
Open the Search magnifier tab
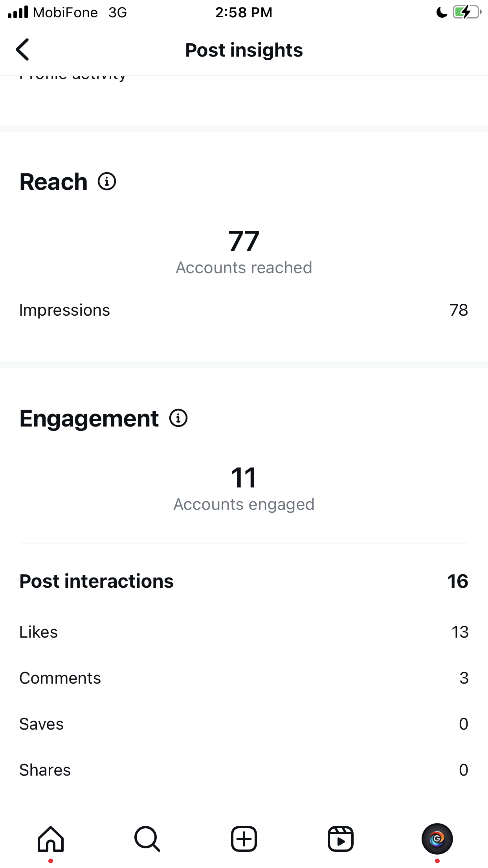click(x=147, y=839)
